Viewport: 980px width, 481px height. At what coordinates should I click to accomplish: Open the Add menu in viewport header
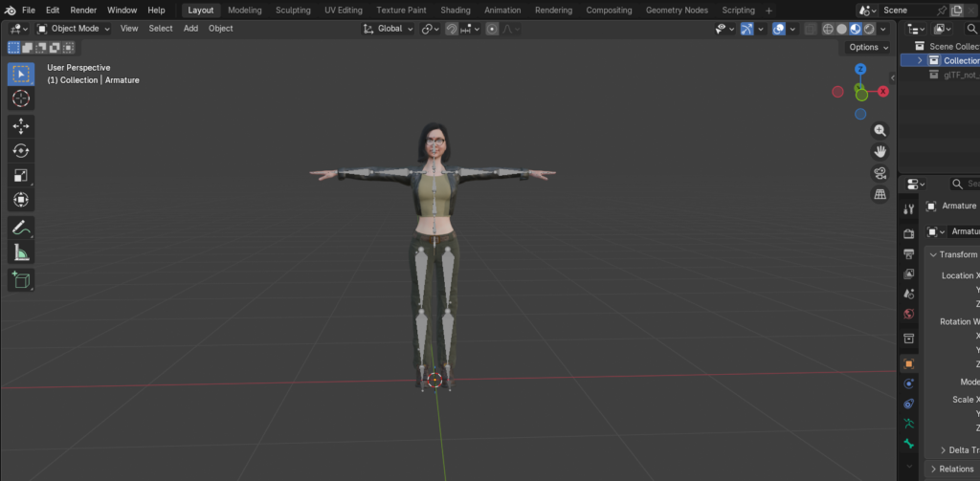[x=190, y=29]
